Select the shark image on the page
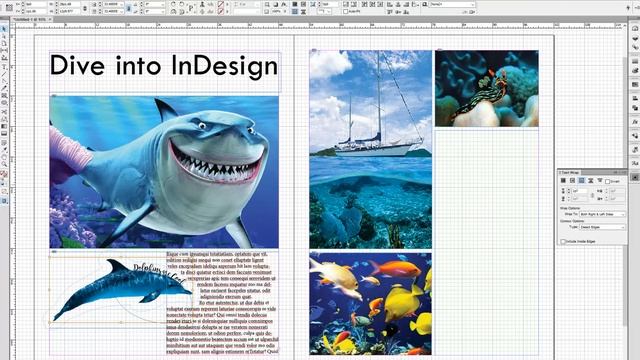The height and width of the screenshot is (360, 640). [164, 172]
